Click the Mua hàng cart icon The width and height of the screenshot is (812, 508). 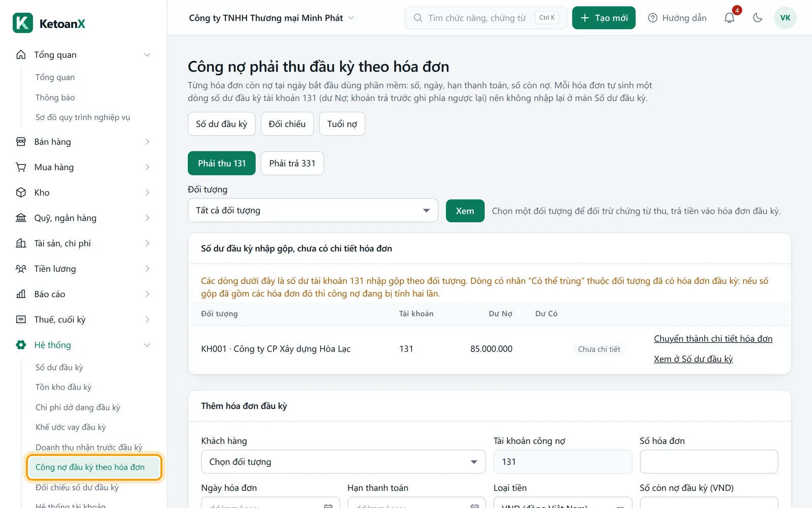coord(21,167)
